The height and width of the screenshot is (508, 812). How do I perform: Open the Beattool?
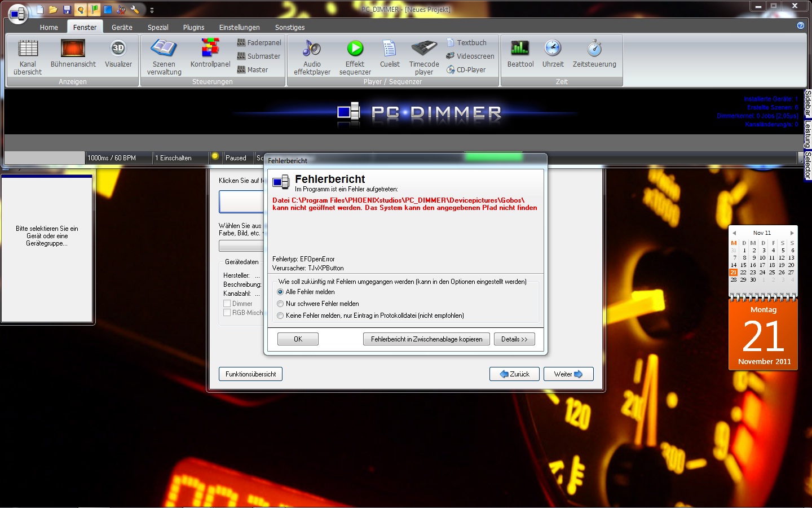click(x=519, y=55)
